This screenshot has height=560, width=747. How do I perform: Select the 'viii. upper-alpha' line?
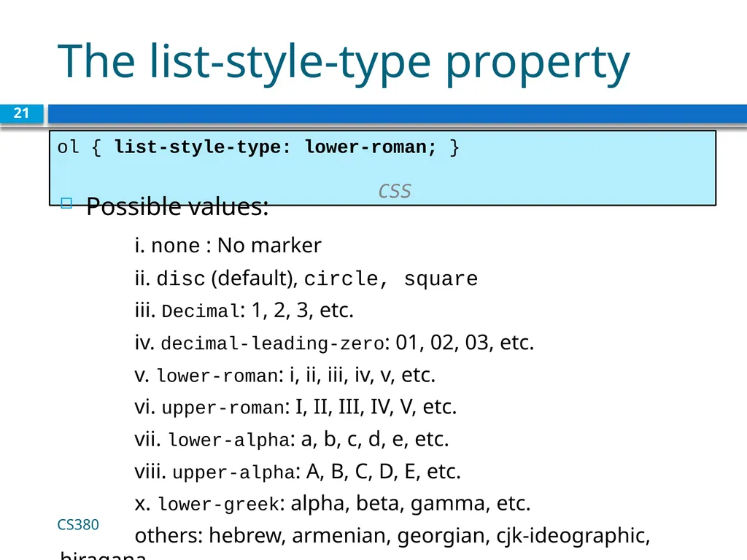(x=298, y=472)
